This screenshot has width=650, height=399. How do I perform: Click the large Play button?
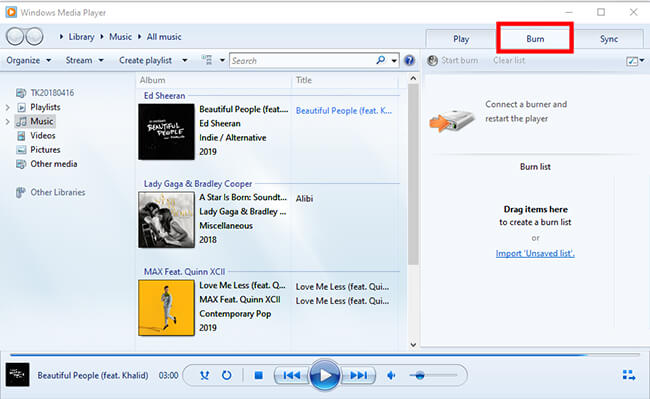325,375
